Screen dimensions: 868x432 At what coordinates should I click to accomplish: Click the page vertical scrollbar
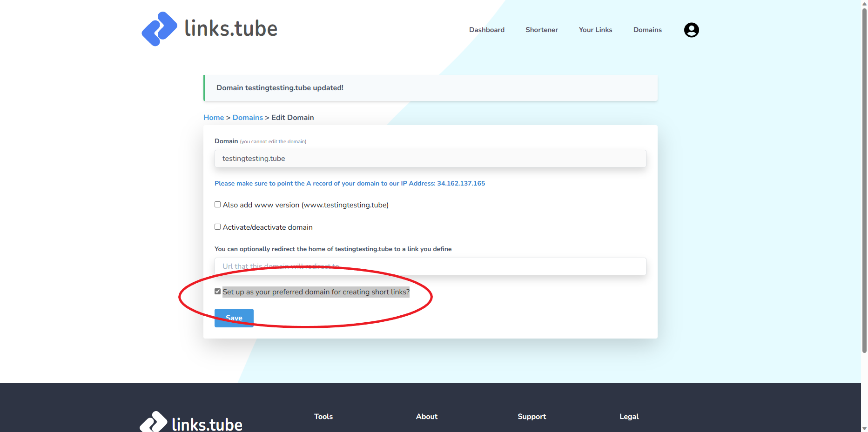pos(864,181)
